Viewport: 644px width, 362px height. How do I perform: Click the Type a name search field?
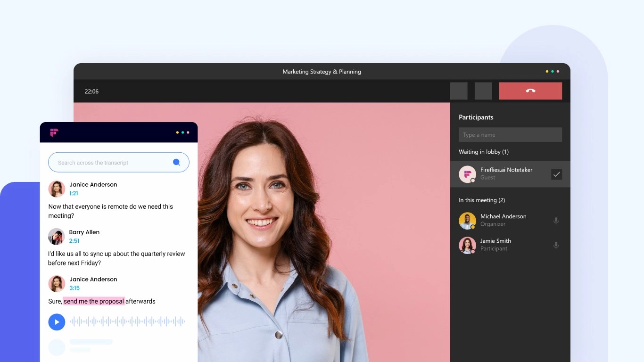pyautogui.click(x=510, y=135)
